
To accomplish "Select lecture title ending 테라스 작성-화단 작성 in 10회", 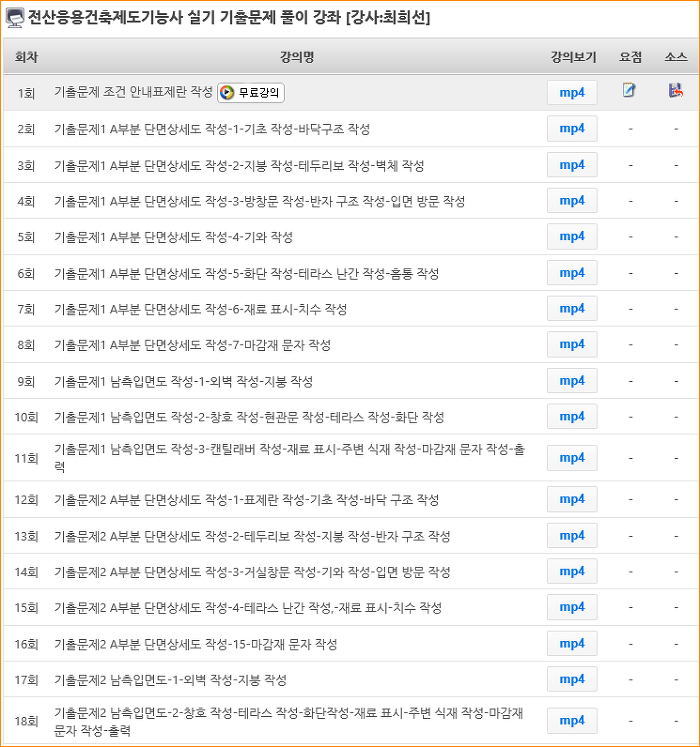I will pos(249,417).
